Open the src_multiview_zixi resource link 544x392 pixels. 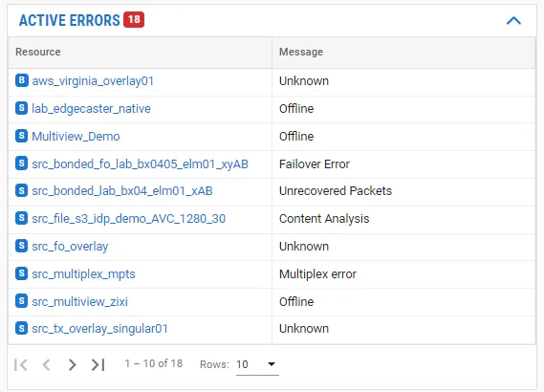click(x=79, y=302)
